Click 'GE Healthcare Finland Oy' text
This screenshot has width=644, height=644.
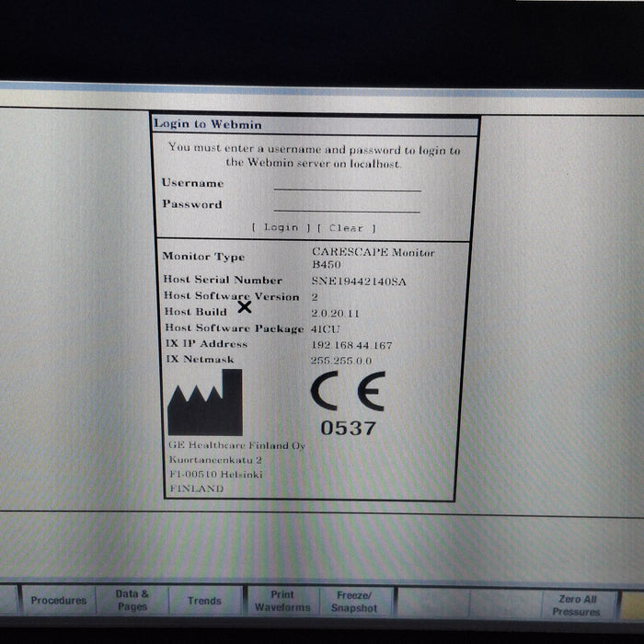(237, 445)
